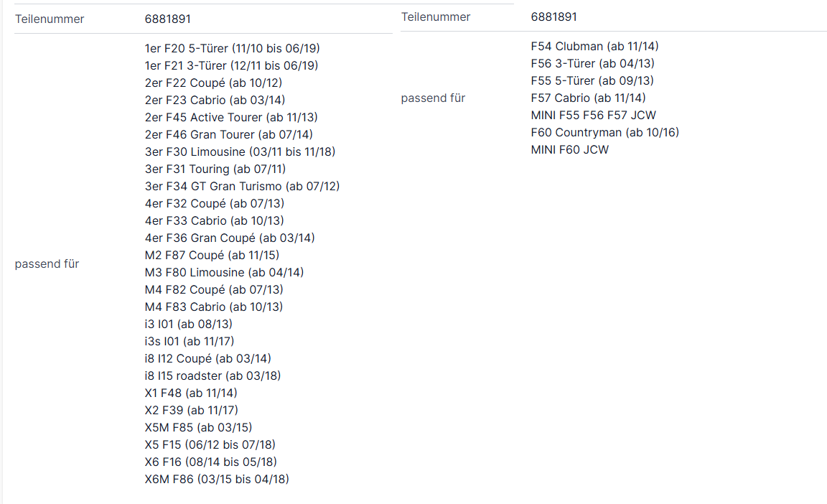Click "2er F45 Active Tourer" text
Image resolution: width=827 pixels, height=504 pixels.
230,118
